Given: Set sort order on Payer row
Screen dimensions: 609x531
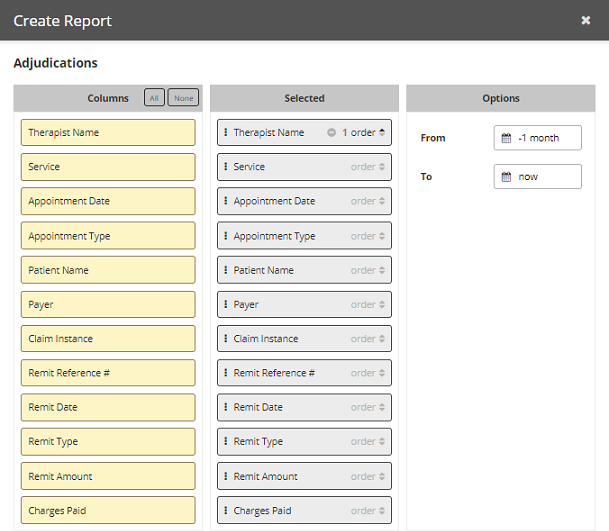Looking at the screenshot, I should pos(367,304).
